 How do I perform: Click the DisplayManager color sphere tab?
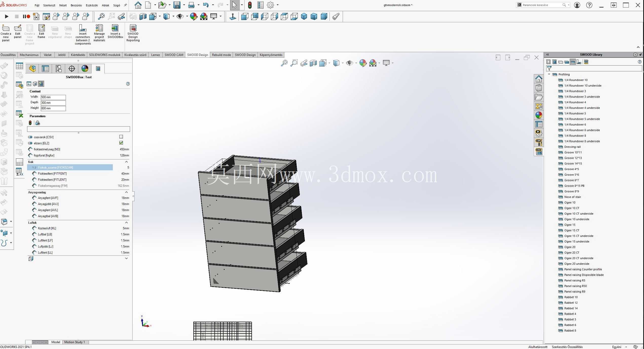[85, 69]
